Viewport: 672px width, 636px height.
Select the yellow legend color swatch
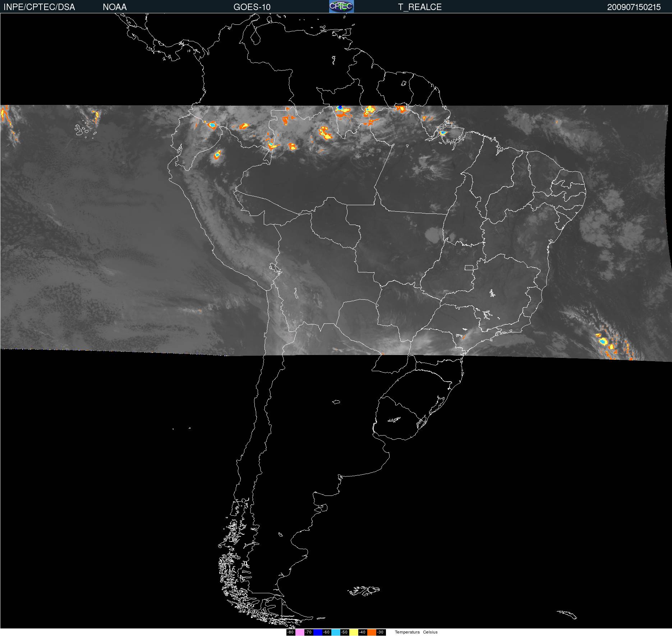pos(354,632)
